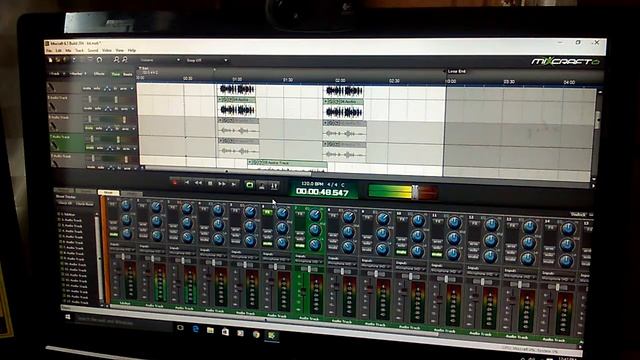Toggle the Metronome icon in the transport
The image size is (640, 360).
point(262,186)
